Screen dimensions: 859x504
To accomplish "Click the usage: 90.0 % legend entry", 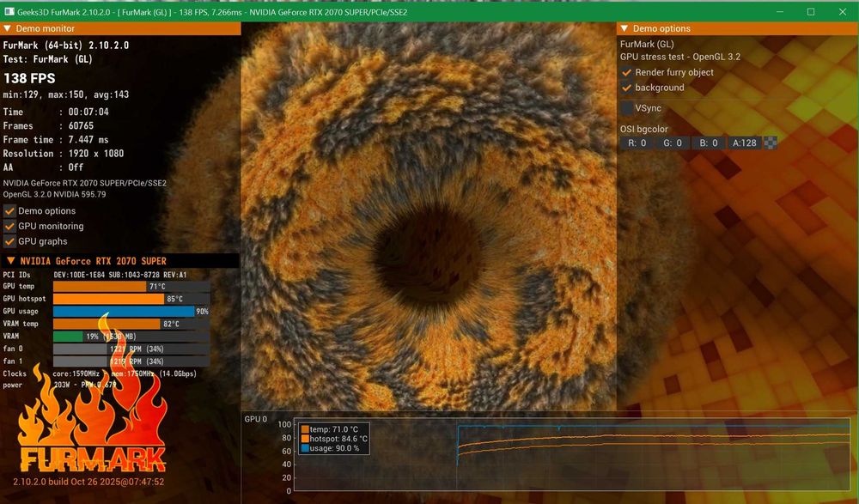I will [330, 448].
